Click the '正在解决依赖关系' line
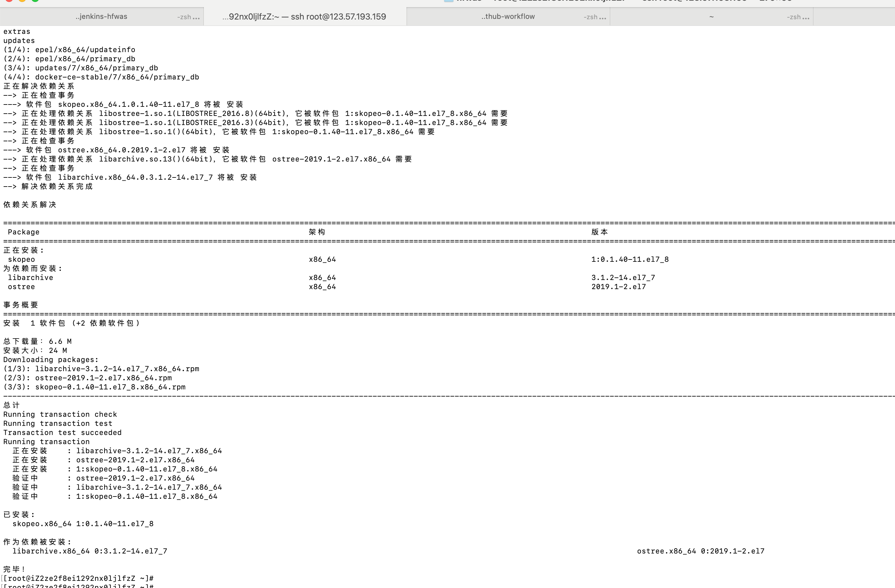 pyautogui.click(x=39, y=86)
